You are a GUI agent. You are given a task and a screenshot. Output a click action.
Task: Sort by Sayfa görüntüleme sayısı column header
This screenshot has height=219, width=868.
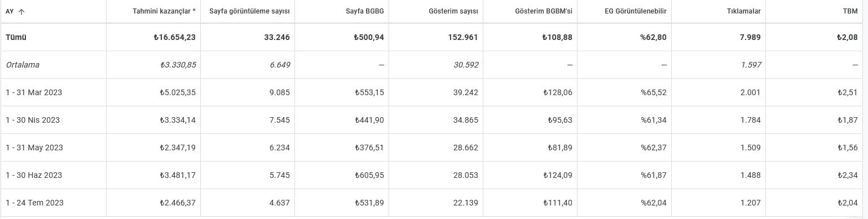249,11
